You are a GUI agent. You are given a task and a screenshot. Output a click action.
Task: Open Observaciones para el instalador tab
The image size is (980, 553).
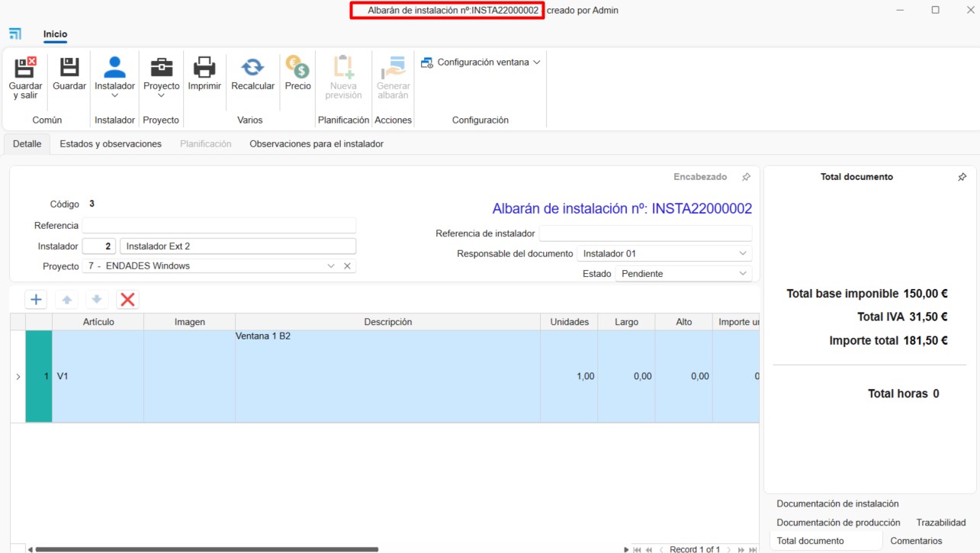click(316, 144)
